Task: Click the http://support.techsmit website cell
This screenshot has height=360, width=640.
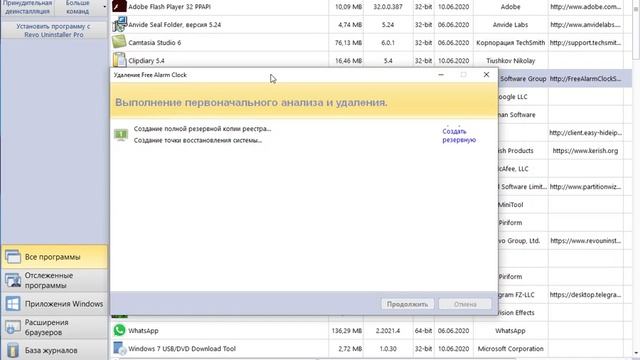Action: (585, 42)
